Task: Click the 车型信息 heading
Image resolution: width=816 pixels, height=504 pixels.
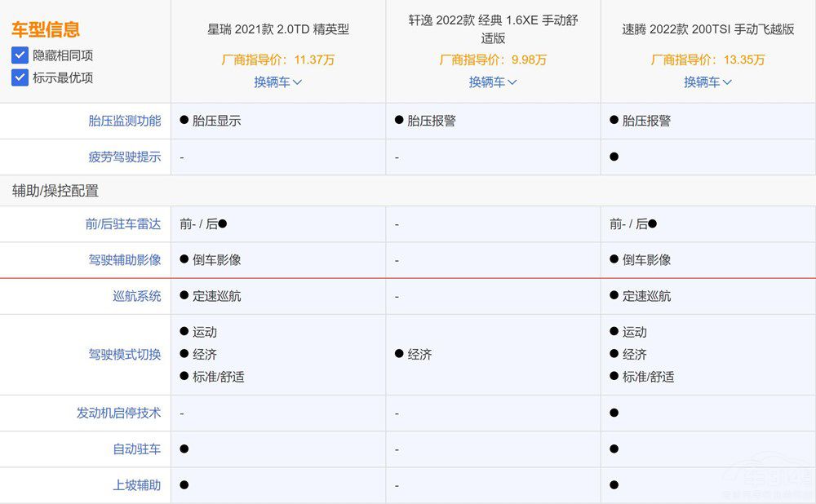Action: (x=46, y=30)
